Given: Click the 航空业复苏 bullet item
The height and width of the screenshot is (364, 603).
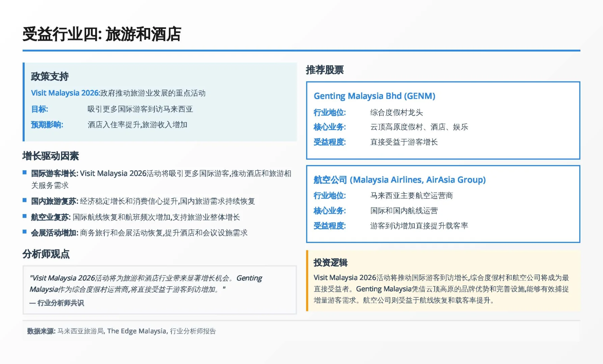Looking at the screenshot, I should (135, 217).
